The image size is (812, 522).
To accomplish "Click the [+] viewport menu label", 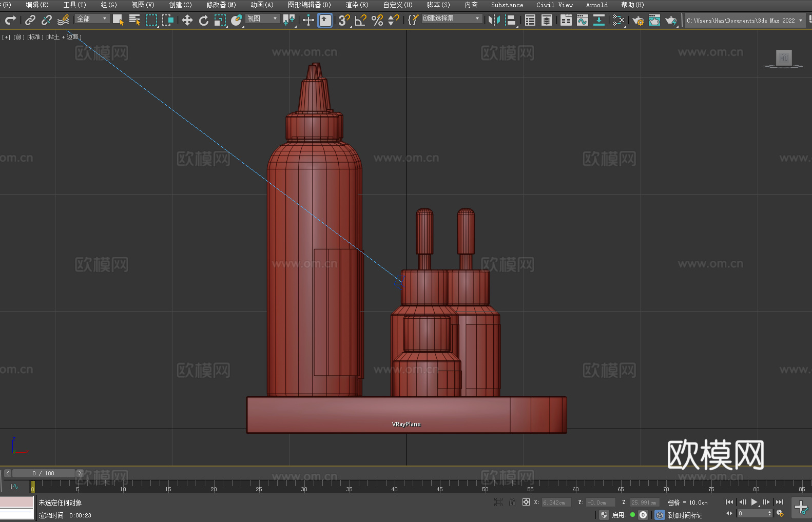I will [x=6, y=37].
